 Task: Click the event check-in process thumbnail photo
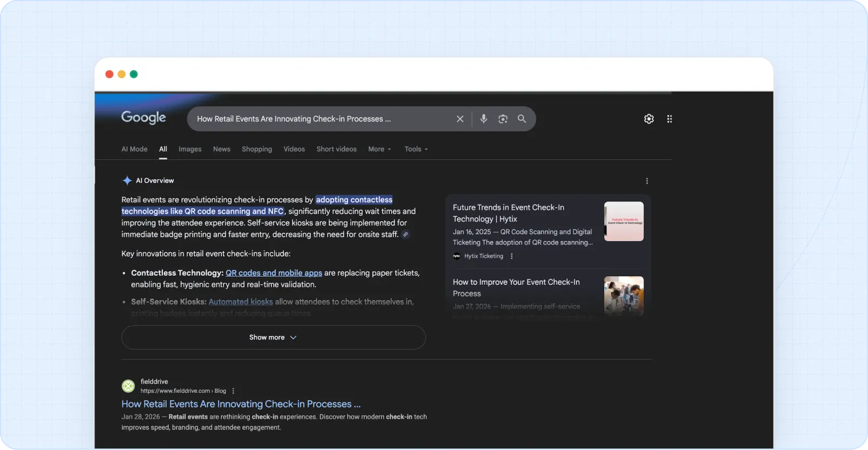623,296
